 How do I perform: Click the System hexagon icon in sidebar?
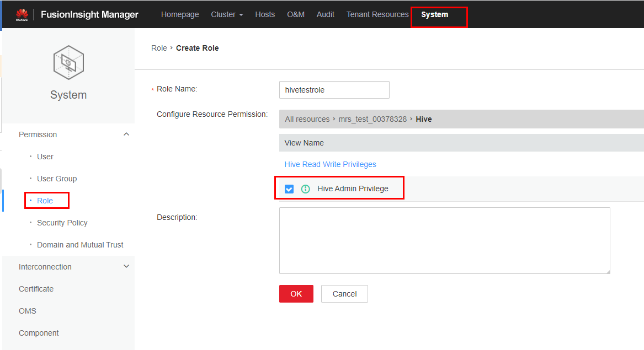click(x=68, y=62)
